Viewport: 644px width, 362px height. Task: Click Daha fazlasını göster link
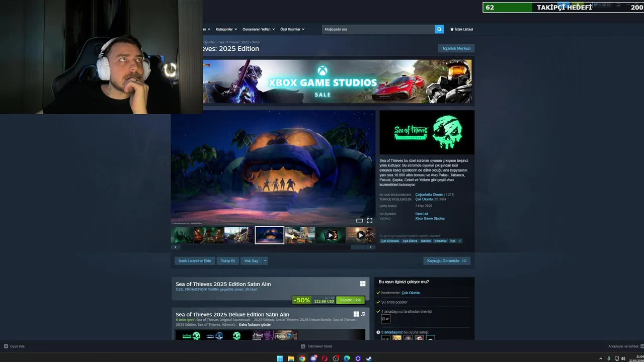(255, 325)
